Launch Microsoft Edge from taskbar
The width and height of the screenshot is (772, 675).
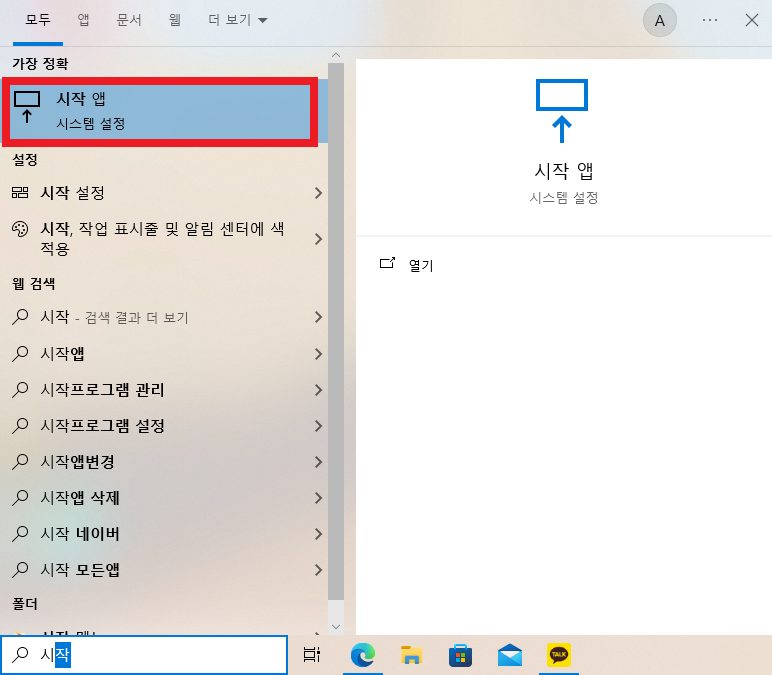363,655
